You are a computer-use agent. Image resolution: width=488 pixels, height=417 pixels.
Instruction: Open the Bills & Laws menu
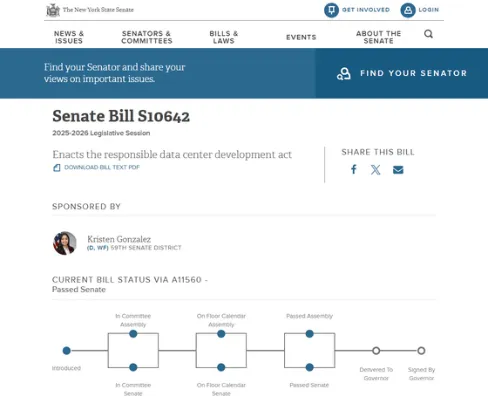[224, 37]
